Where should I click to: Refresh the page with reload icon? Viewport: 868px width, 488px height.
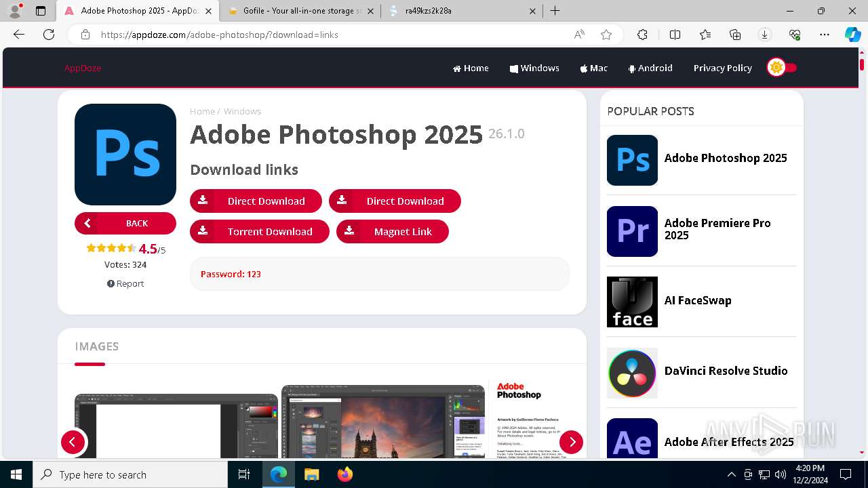49,35
